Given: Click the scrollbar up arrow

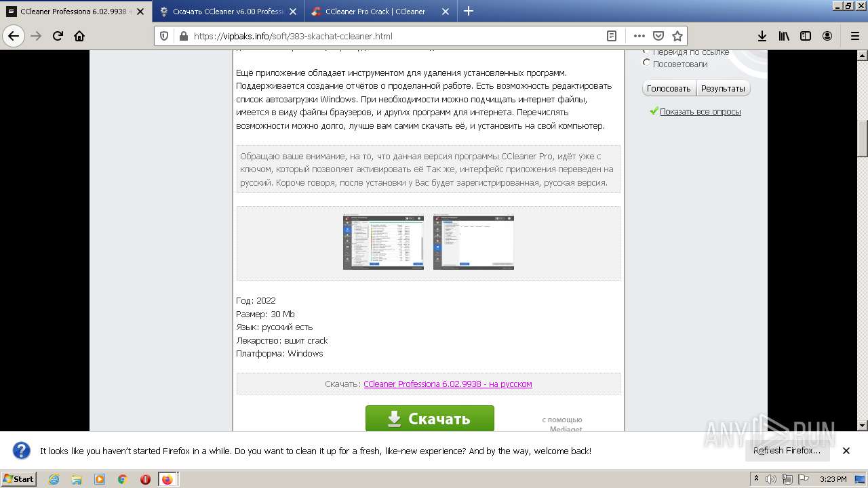Looking at the screenshot, I should click(x=863, y=56).
